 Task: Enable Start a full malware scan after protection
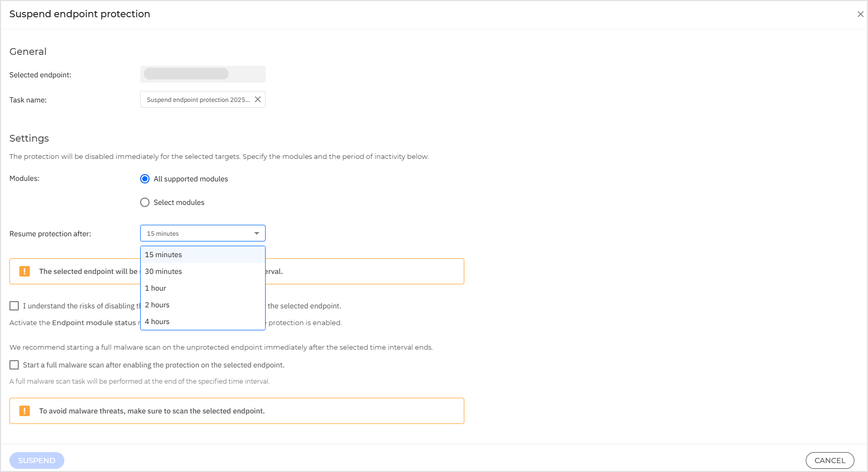click(14, 364)
